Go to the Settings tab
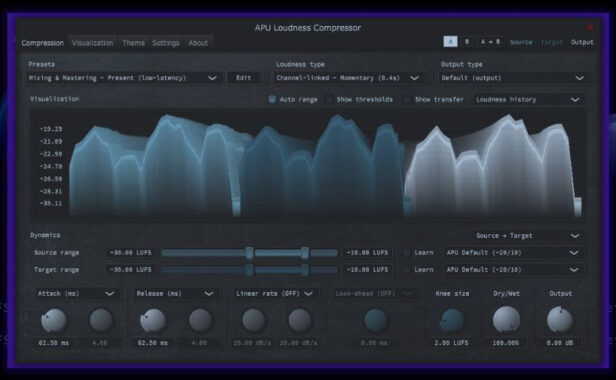This screenshot has height=380, width=616. pos(165,43)
